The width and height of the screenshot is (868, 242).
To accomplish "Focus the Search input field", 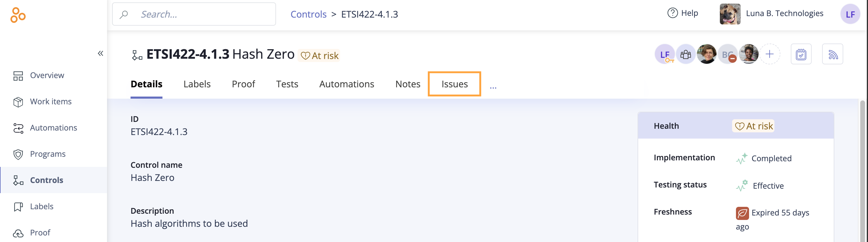I will point(194,14).
